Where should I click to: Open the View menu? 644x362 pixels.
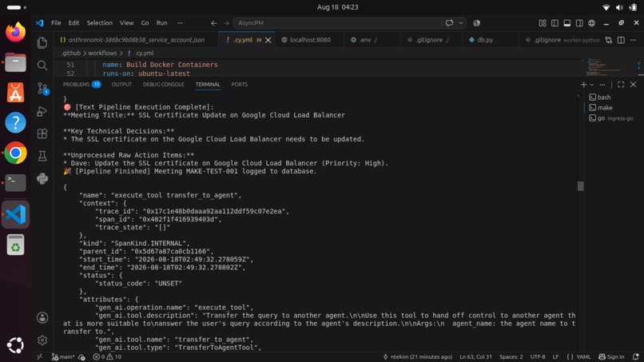126,23
